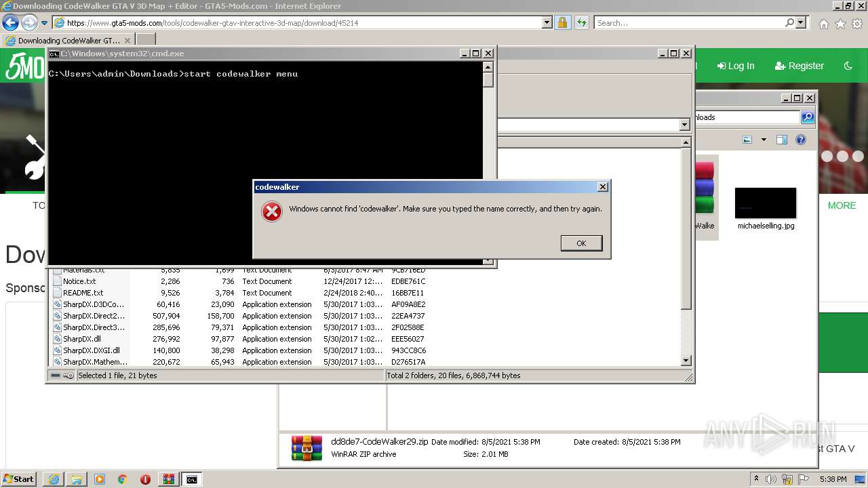This screenshot has height=488, width=868.
Task: Click volume tray icon
Action: tap(770, 479)
